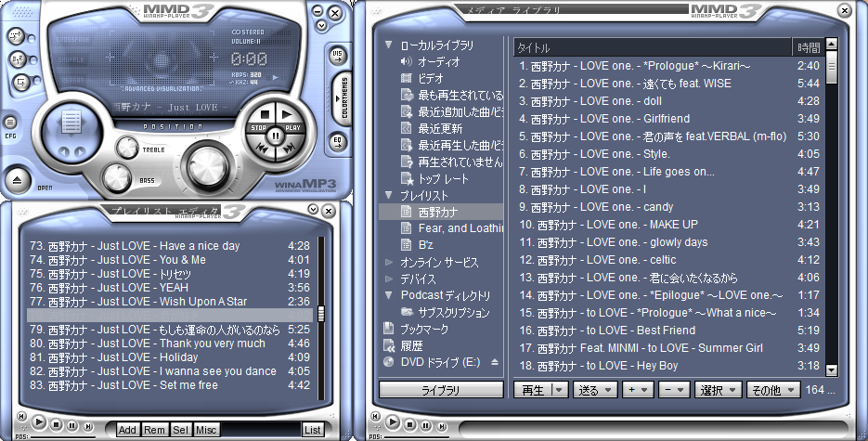The height and width of the screenshot is (441, 868).
Task: Click the SHUFFLE indicator in the display
Action: point(71,59)
